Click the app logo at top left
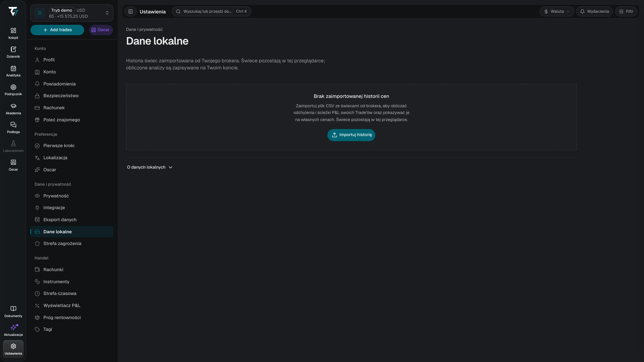644x362 pixels. [x=13, y=12]
